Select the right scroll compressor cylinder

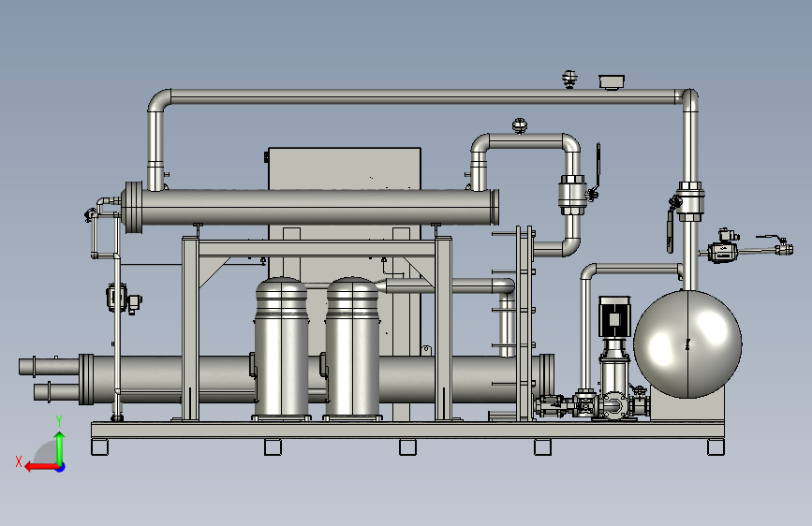353,348
